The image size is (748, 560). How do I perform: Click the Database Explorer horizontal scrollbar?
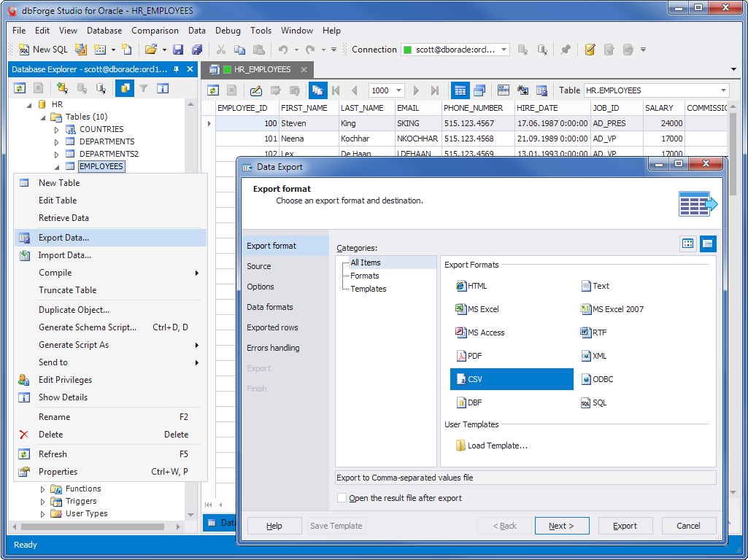pyautogui.click(x=93, y=526)
